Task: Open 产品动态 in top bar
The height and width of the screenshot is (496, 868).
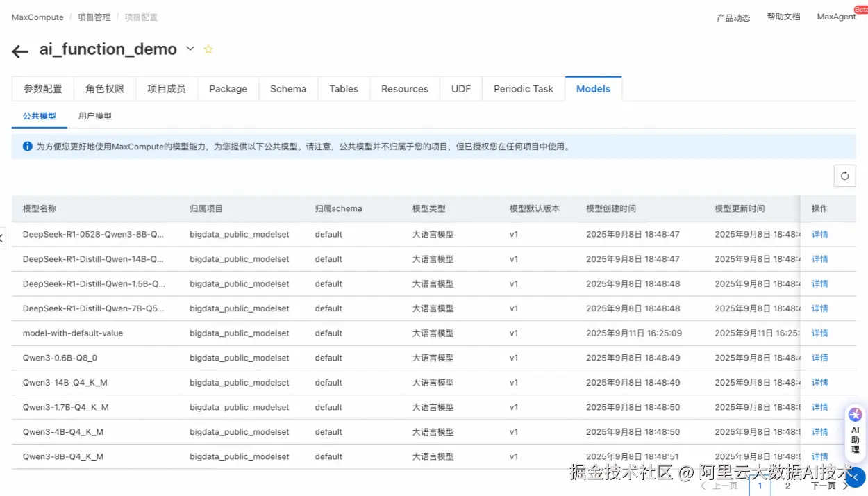Action: pos(733,18)
